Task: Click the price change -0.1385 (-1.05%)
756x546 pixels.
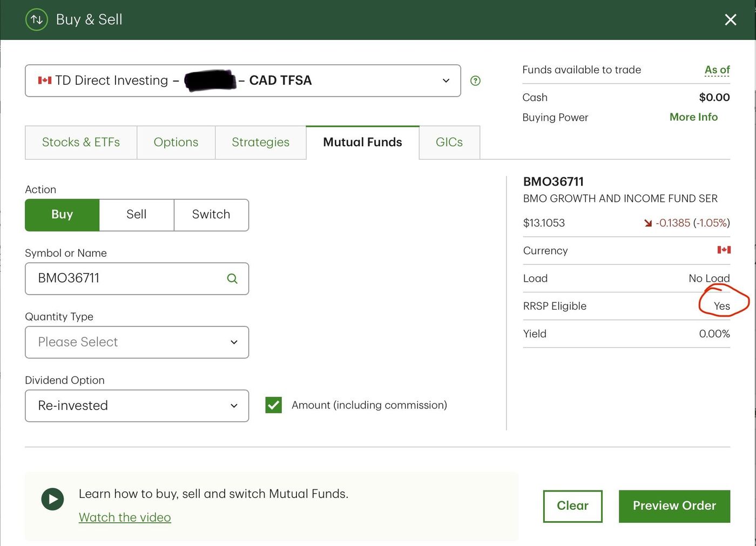Action: (693, 223)
